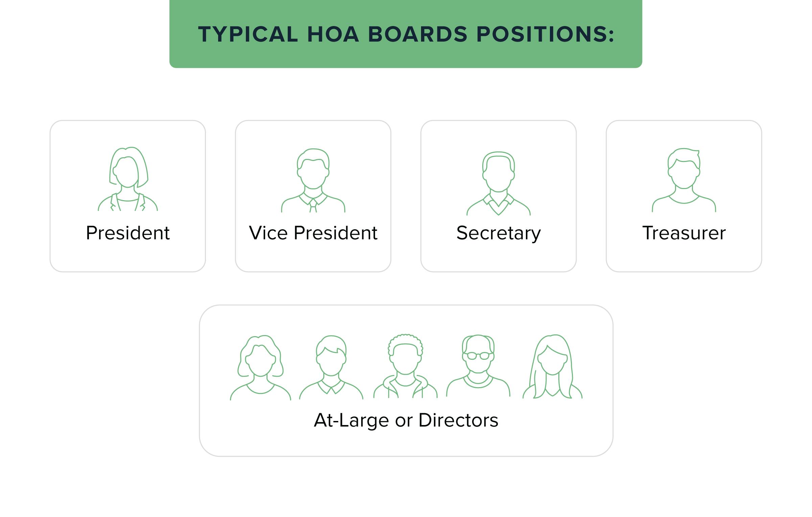Select the director avatar with side-swept hair
The image size is (812, 517).
point(331,367)
